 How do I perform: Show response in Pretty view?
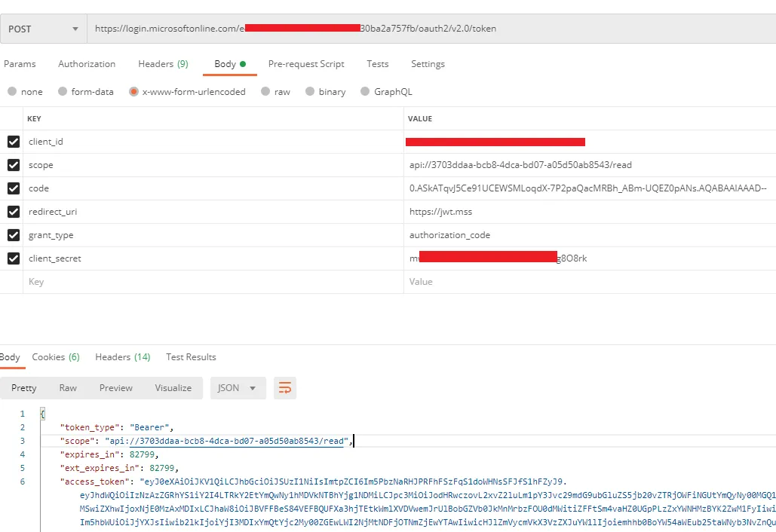click(24, 388)
